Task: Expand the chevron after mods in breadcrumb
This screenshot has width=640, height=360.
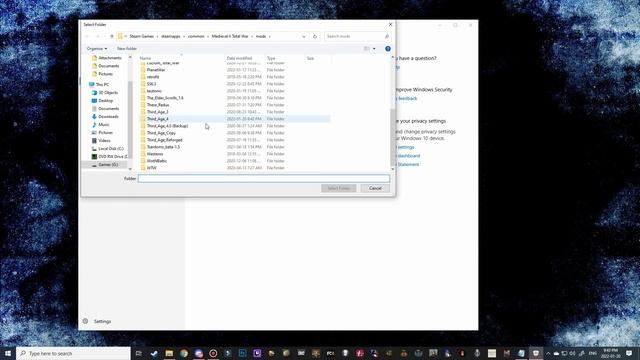Action: [270, 36]
